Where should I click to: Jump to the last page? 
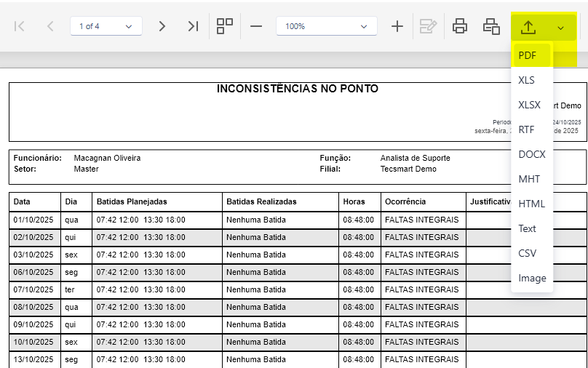pyautogui.click(x=193, y=26)
